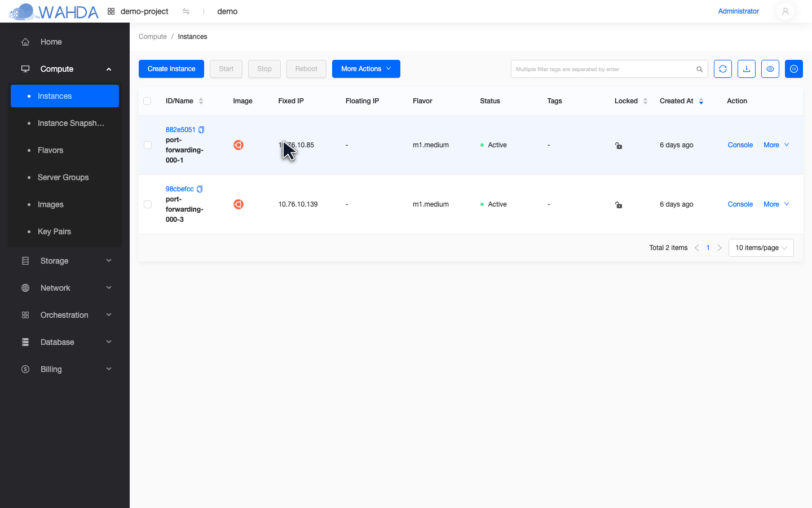Screen dimensions: 812x508
Task: Go to the previous page arrow
Action: tap(697, 248)
